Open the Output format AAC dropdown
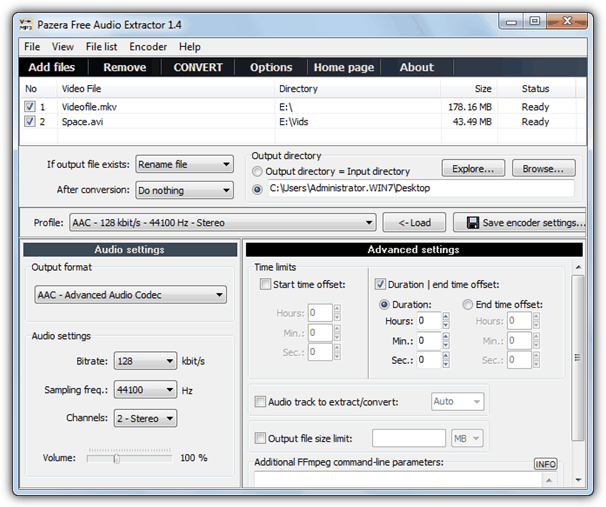Image resolution: width=606 pixels, height=507 pixels. (130, 295)
